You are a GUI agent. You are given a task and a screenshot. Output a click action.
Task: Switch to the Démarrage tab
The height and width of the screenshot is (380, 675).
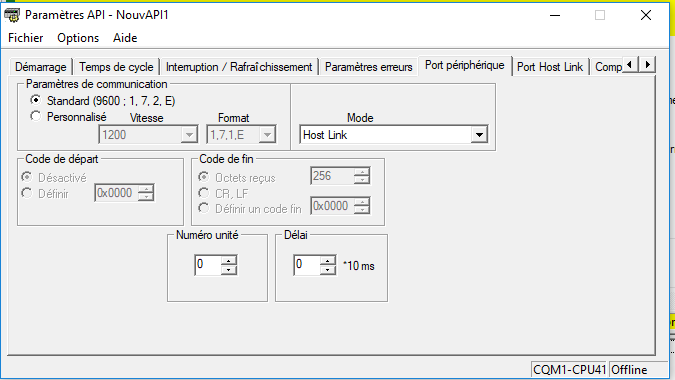click(40, 67)
